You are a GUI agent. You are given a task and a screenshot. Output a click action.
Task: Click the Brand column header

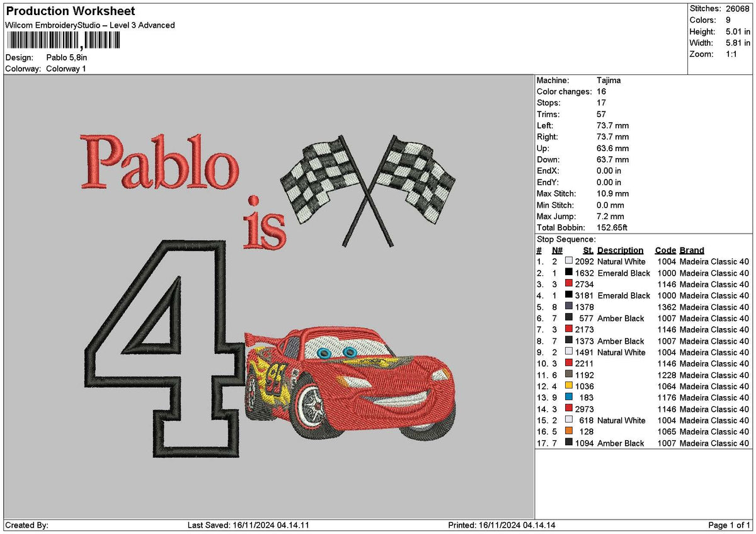point(692,251)
